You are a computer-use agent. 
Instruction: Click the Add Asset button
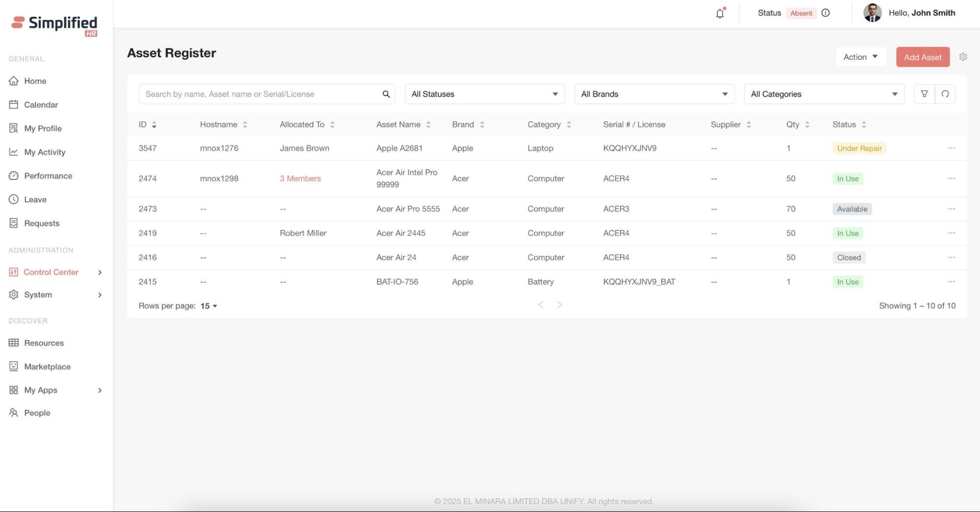(x=922, y=57)
